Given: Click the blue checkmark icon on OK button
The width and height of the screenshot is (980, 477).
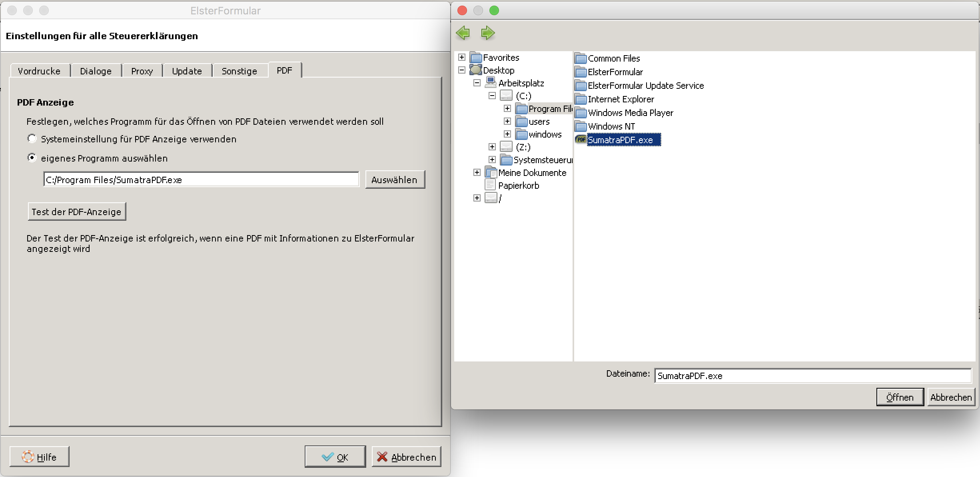Looking at the screenshot, I should coord(327,457).
